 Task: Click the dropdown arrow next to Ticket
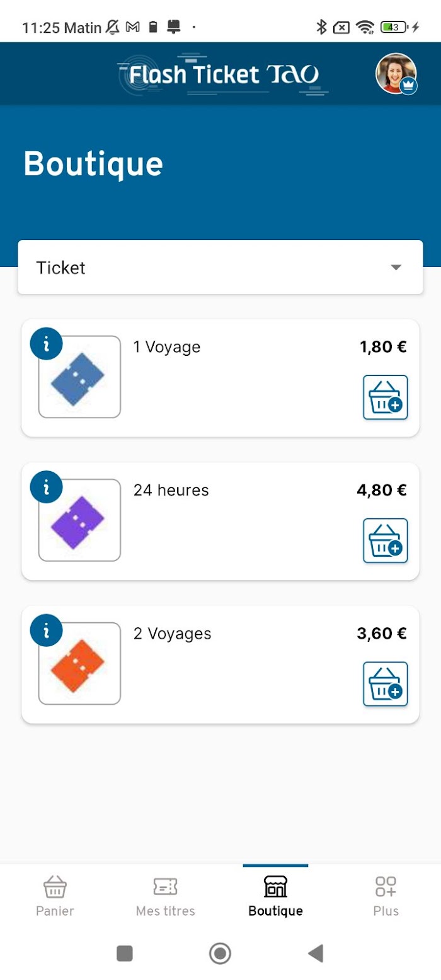tap(396, 268)
